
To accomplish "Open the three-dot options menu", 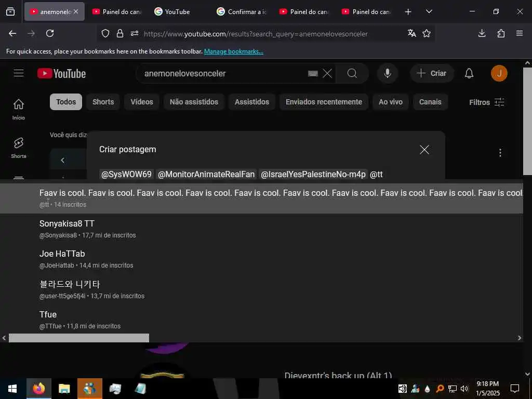I will (x=500, y=153).
